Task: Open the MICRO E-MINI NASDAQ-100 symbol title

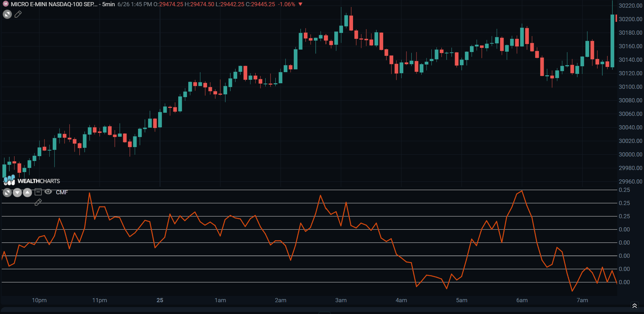Action: click(54, 4)
